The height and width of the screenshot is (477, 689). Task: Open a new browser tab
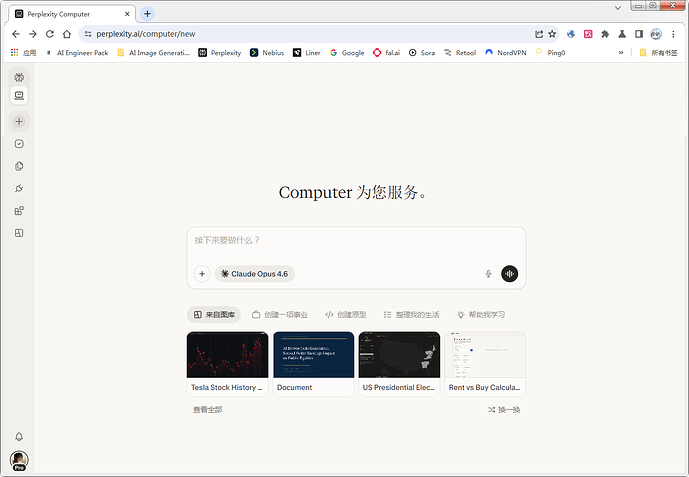click(x=147, y=14)
